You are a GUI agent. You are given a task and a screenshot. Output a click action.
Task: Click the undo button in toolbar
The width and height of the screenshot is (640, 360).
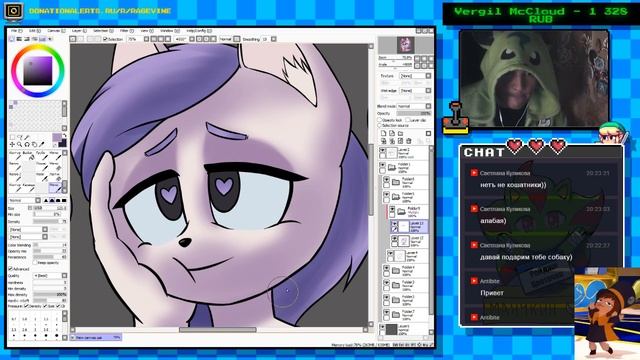pyautogui.click(x=73, y=39)
